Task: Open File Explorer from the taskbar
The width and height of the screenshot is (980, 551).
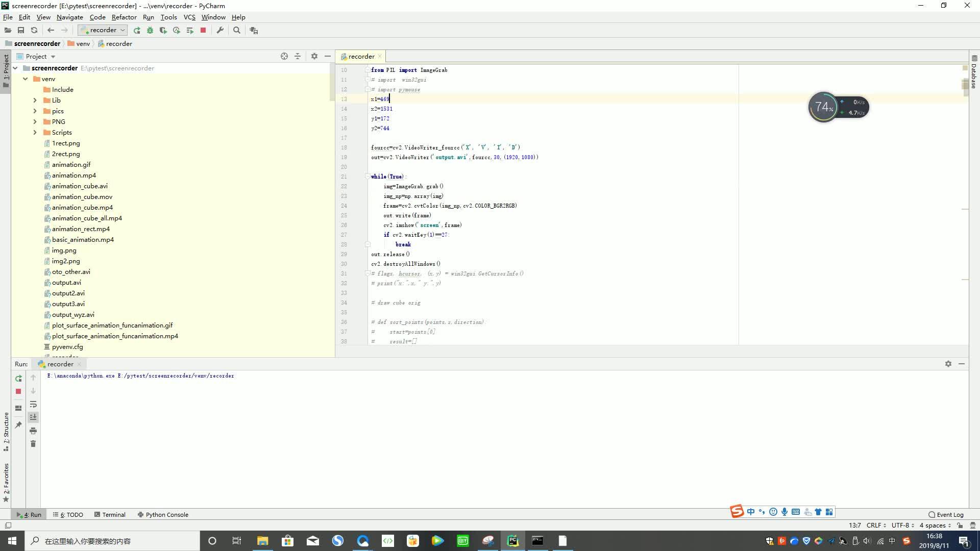Action: 262,541
